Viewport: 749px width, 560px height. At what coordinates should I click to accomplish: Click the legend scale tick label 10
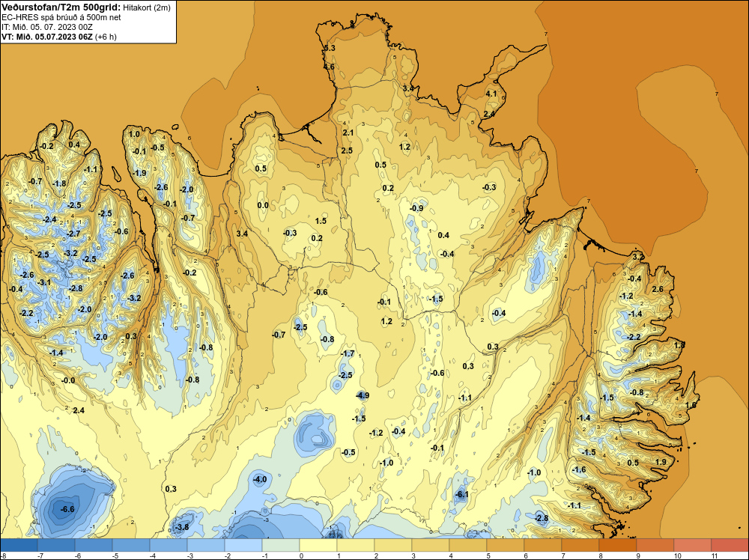pyautogui.click(x=677, y=556)
